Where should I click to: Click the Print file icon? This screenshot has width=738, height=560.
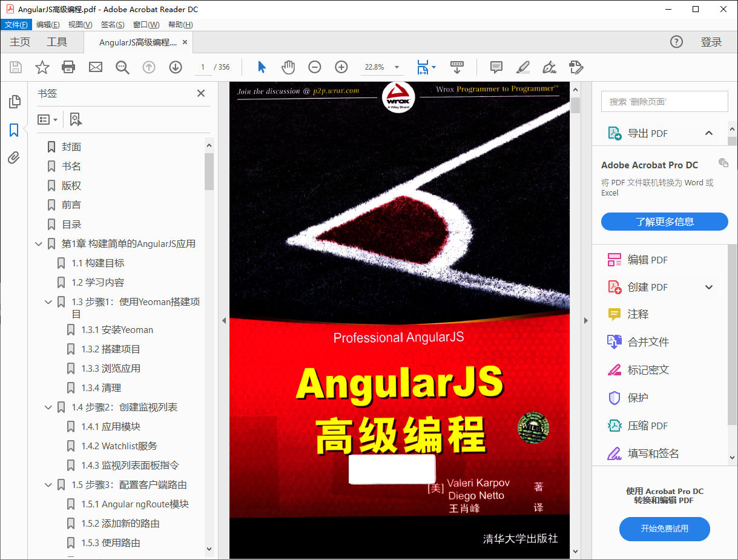point(68,67)
